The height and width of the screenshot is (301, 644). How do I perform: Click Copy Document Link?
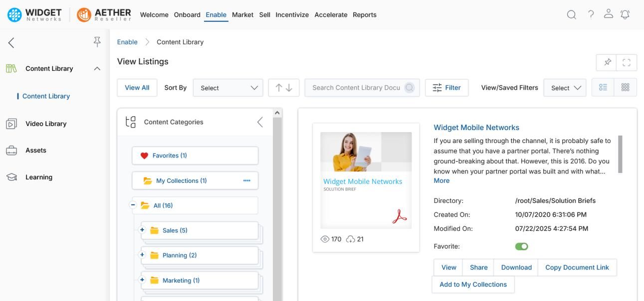[x=577, y=268]
